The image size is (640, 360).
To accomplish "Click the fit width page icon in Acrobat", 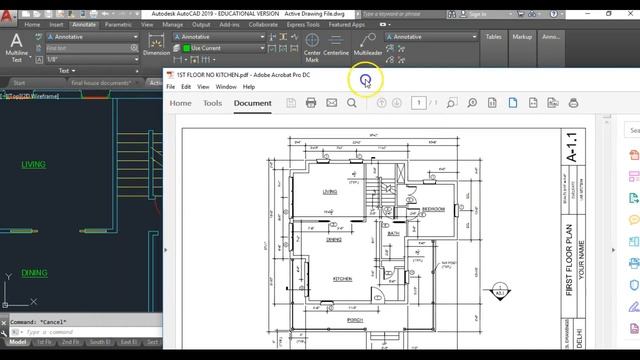I will click(x=533, y=103).
